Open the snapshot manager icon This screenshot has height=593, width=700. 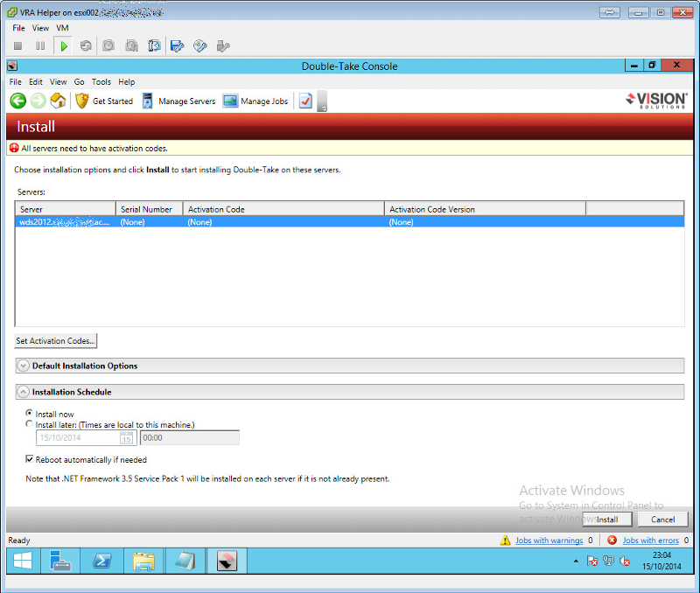[x=154, y=46]
